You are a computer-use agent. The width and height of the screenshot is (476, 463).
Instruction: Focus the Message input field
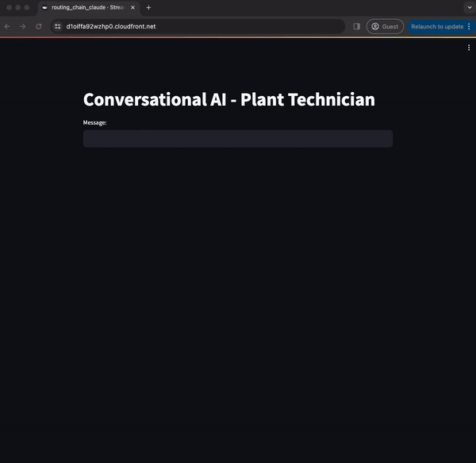[x=238, y=139]
